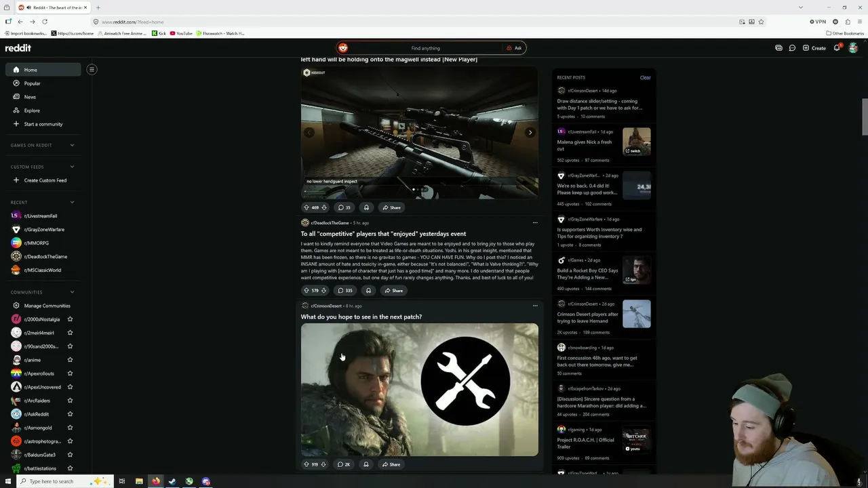The width and height of the screenshot is (868, 488).
Task: Open the 35 comments on the rifle post
Action: coord(344,207)
